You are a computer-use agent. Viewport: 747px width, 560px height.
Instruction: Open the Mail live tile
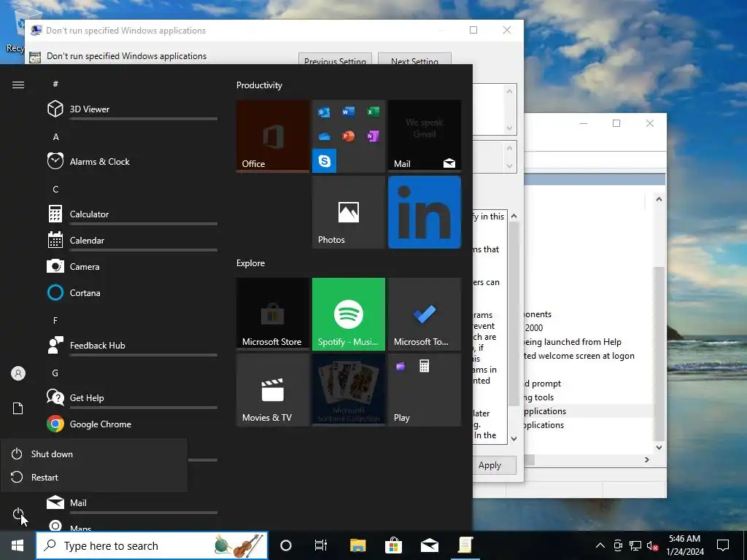(x=425, y=136)
